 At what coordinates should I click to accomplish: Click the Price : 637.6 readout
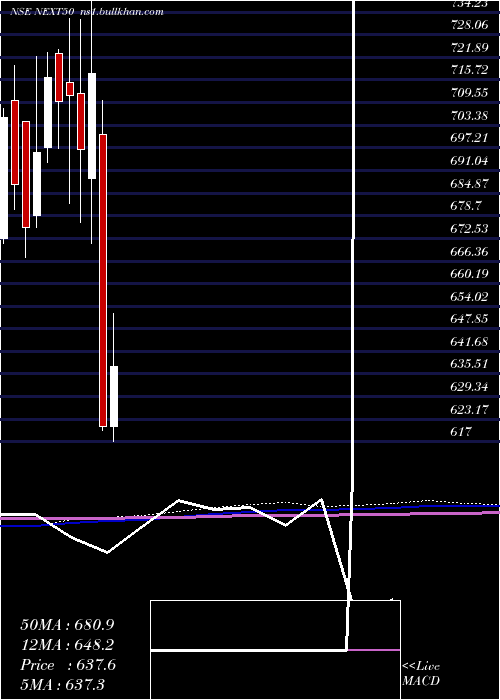click(x=68, y=665)
